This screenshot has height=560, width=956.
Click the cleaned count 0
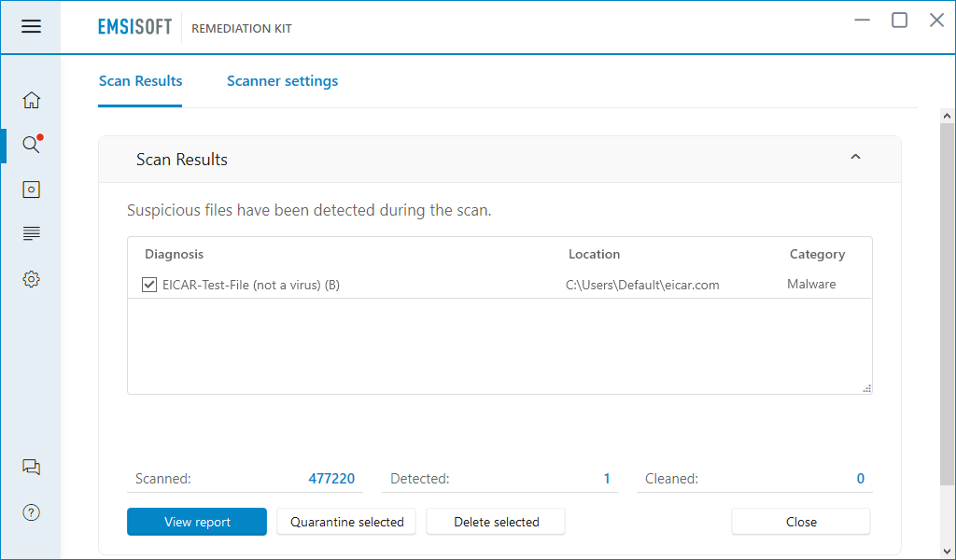click(x=860, y=479)
